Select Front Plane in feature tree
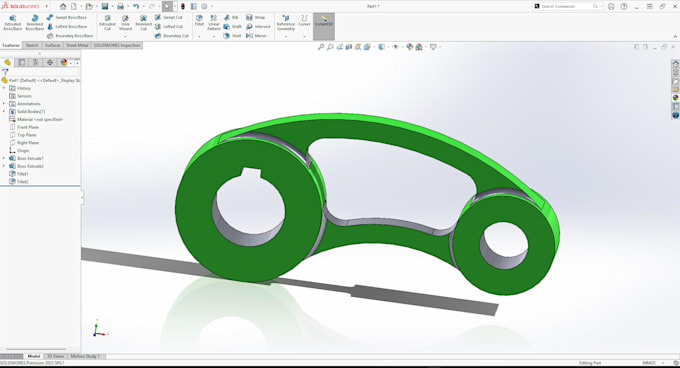This screenshot has width=680, height=368. point(28,127)
